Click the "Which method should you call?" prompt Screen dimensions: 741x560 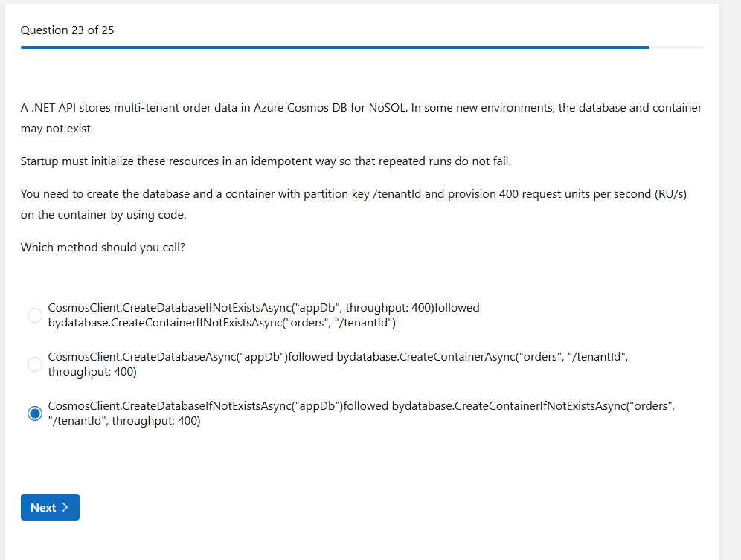pyautogui.click(x=103, y=248)
